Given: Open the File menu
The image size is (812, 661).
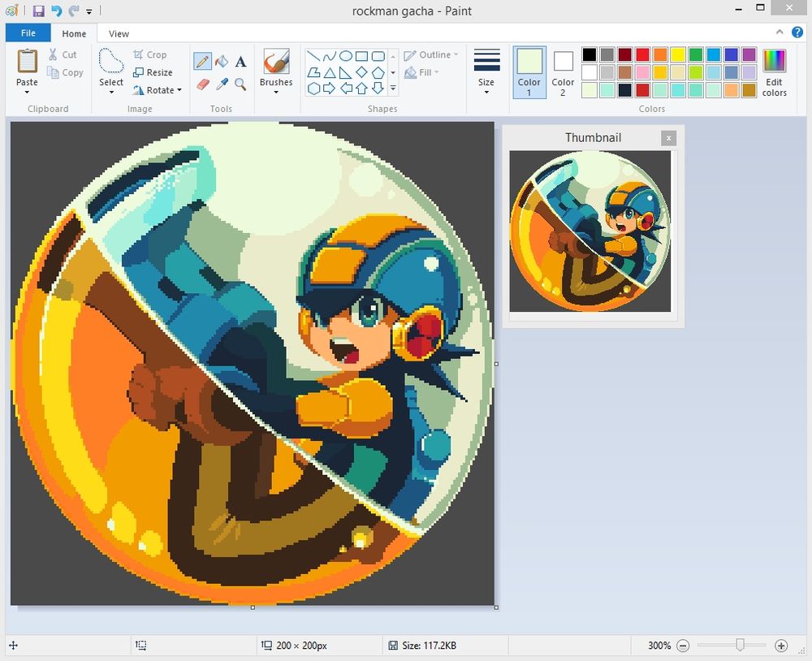Looking at the screenshot, I should coord(28,33).
